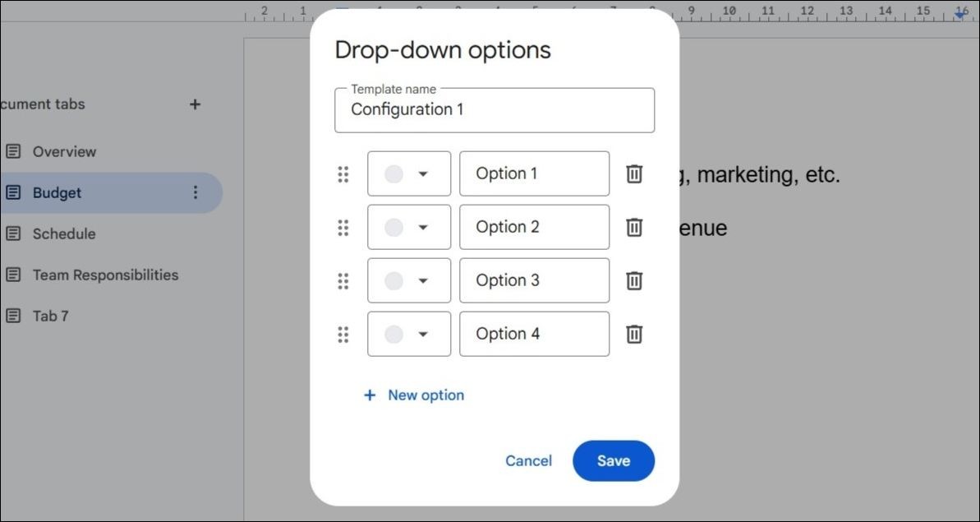Delete Option 3 with its trash icon

click(633, 280)
